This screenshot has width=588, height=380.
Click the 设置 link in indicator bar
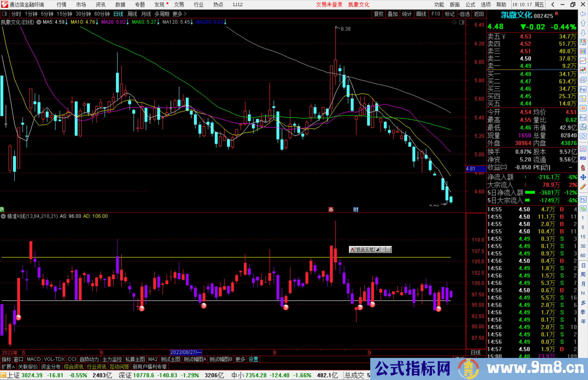[x=253, y=359]
